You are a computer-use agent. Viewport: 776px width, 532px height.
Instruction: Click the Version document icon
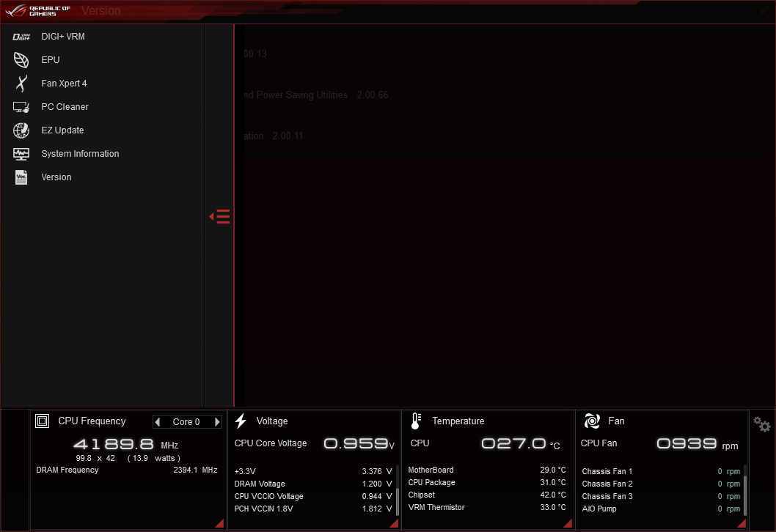[x=21, y=177]
